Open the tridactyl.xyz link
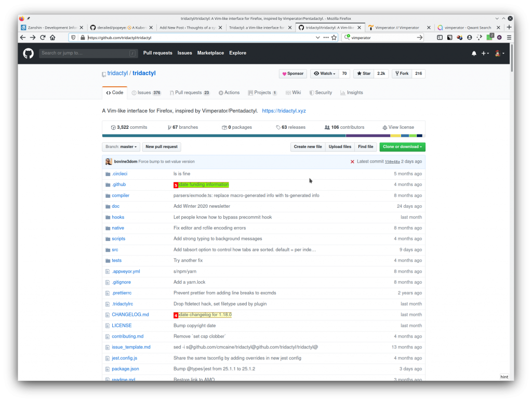532x402 pixels. [x=284, y=111]
